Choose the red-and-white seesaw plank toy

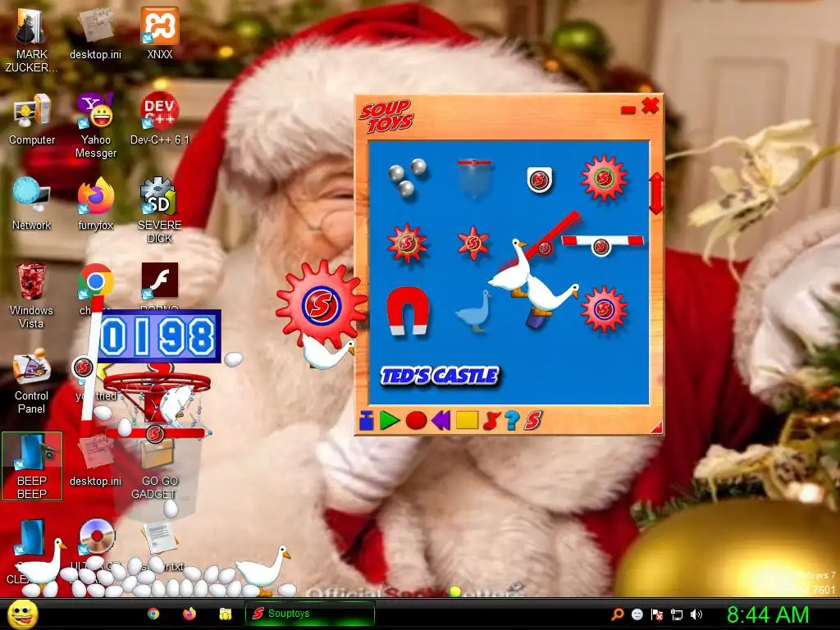[x=603, y=244]
